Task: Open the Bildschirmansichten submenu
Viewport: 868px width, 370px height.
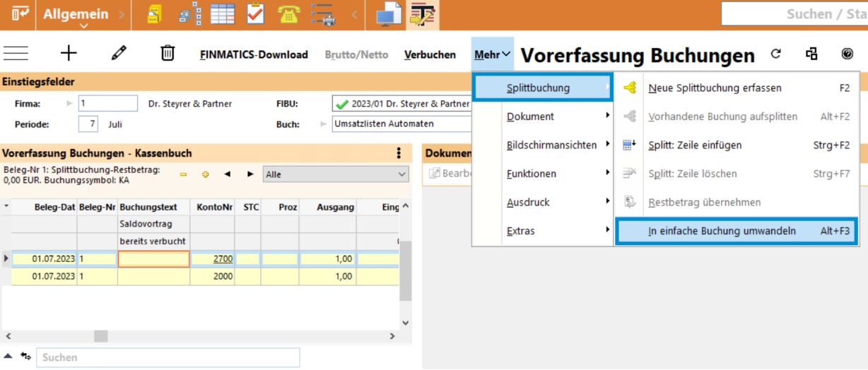Action: [551, 145]
